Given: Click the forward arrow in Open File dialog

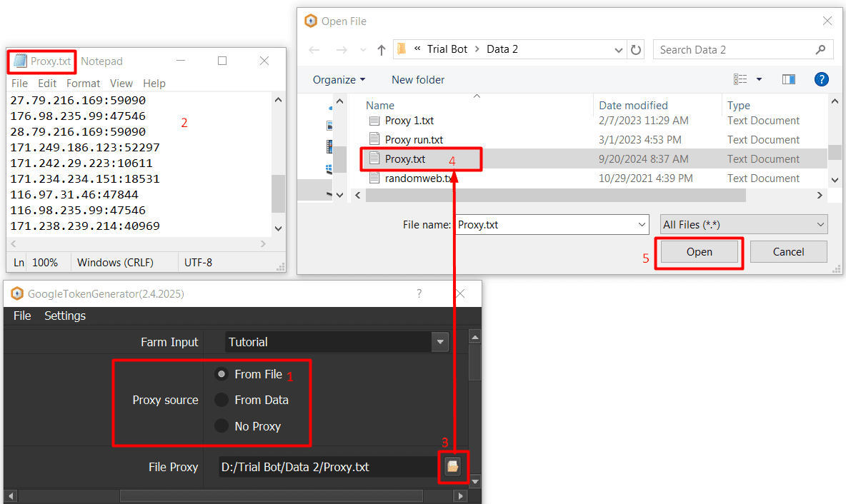Looking at the screenshot, I should point(342,50).
